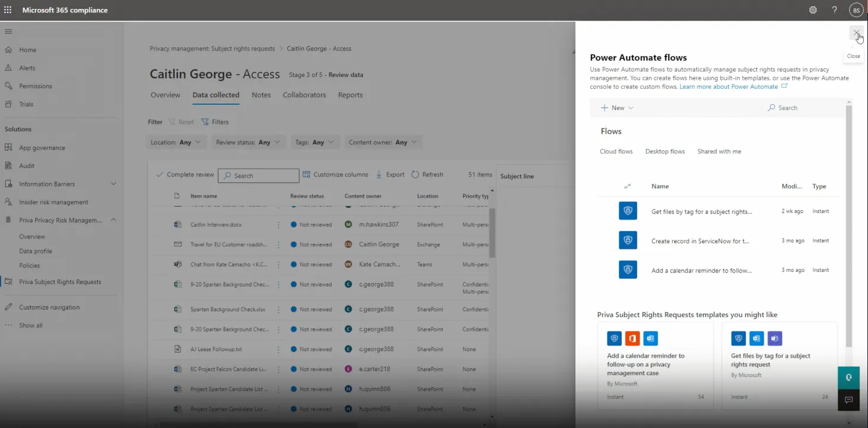This screenshot has width=868, height=428.
Task: Open Travel for EU Customer roadsh... from Caitlin George
Action: pos(229,244)
